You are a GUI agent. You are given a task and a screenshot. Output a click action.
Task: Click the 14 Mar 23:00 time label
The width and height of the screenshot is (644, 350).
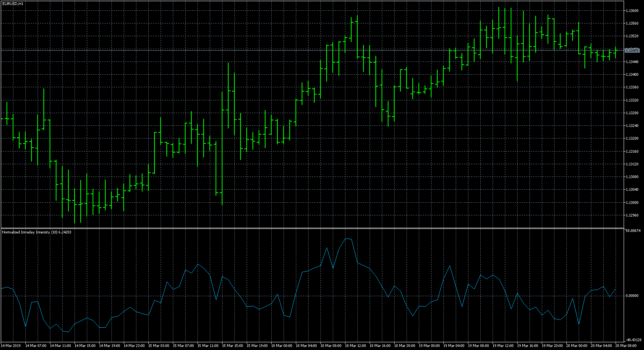(x=134, y=346)
